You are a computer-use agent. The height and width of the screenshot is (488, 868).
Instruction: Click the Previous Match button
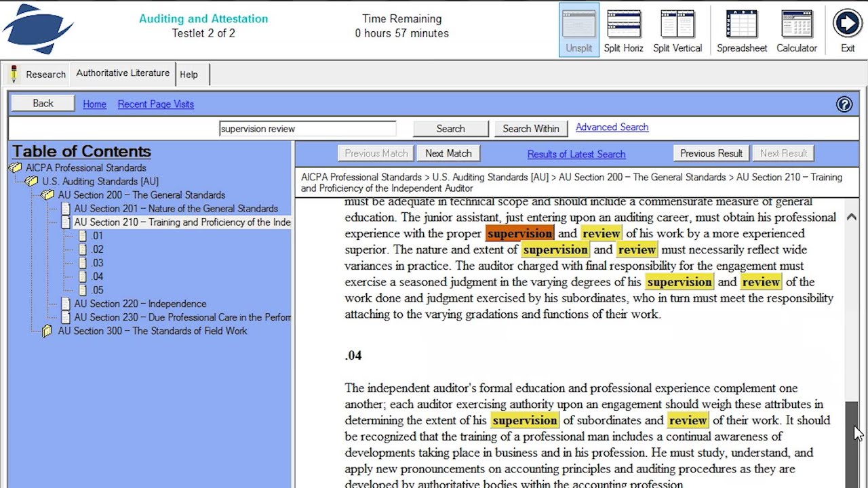[x=376, y=153]
